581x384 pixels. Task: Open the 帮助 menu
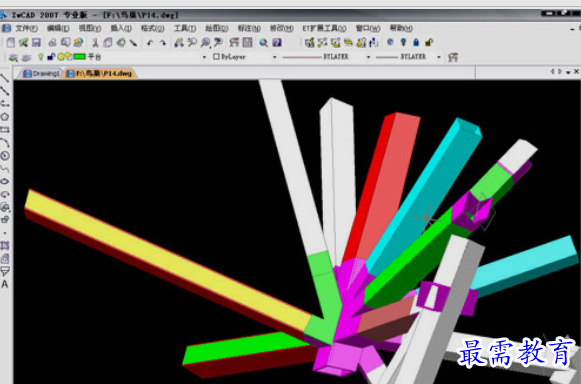tap(401, 28)
